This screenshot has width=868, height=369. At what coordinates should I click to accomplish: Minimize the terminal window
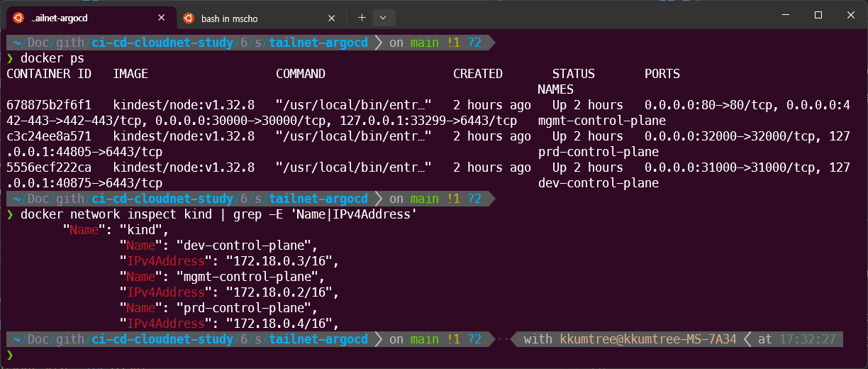(784, 14)
